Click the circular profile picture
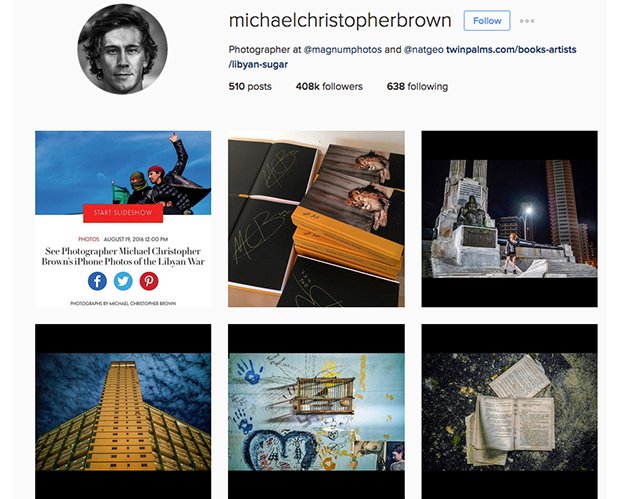This screenshot has height=499, width=632. pos(122,49)
